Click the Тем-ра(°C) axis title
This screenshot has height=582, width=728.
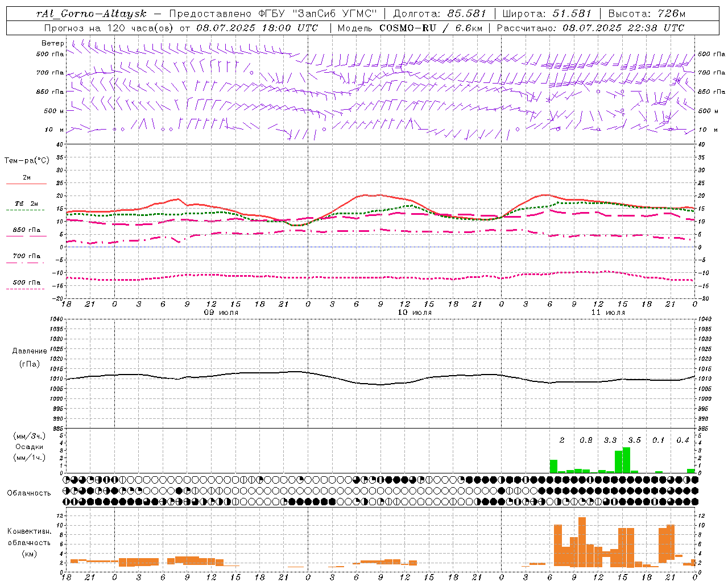(x=27, y=161)
